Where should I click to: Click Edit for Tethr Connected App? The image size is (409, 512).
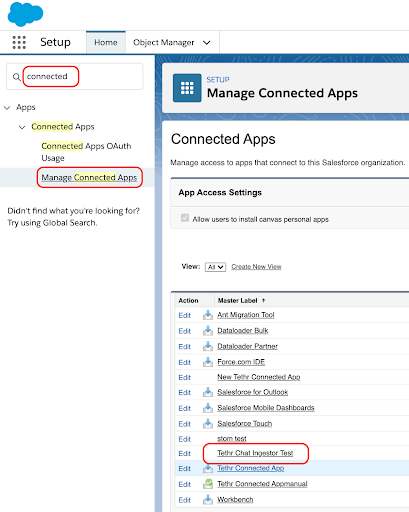[x=184, y=469]
